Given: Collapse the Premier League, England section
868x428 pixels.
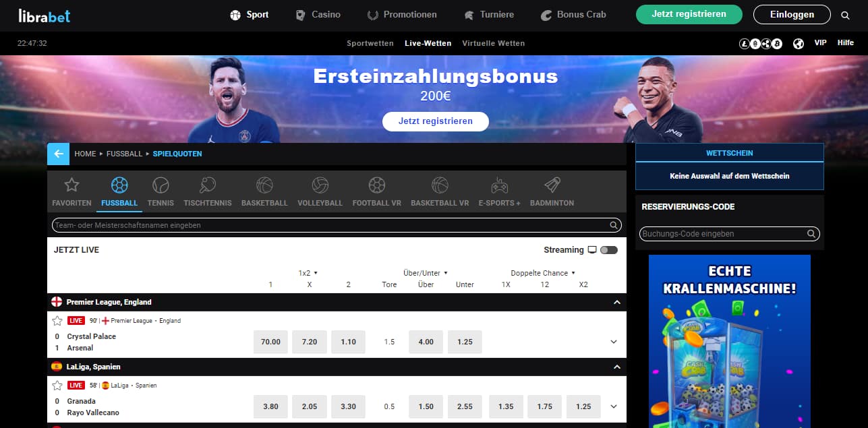Looking at the screenshot, I should [x=616, y=303].
